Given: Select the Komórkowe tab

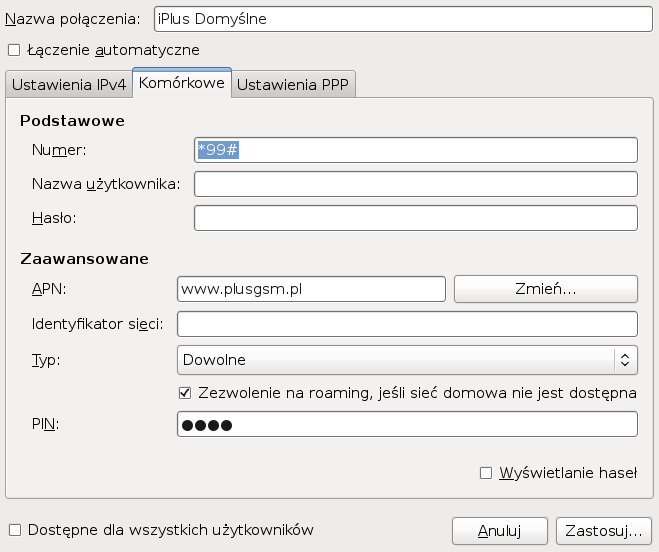Looking at the screenshot, I should 181,84.
